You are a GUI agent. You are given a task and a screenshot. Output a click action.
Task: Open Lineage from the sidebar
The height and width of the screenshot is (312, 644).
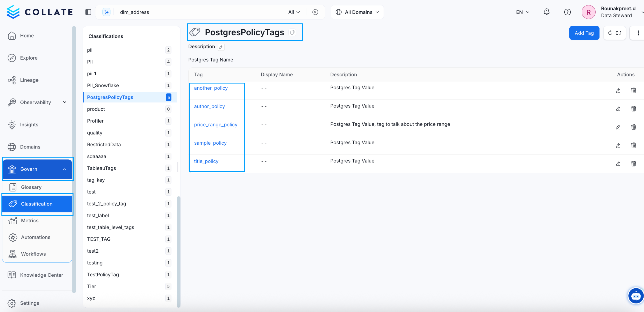30,80
